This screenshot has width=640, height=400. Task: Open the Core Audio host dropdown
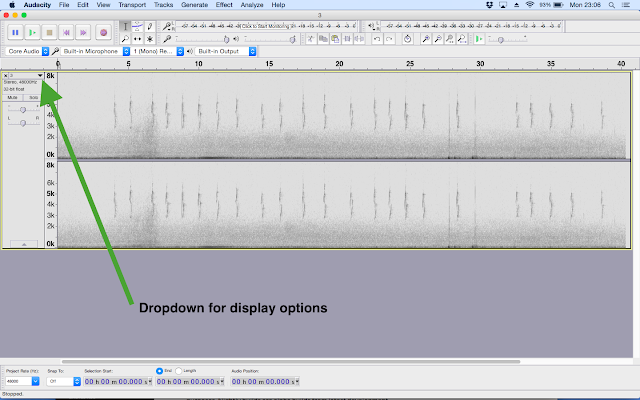click(x=27, y=51)
